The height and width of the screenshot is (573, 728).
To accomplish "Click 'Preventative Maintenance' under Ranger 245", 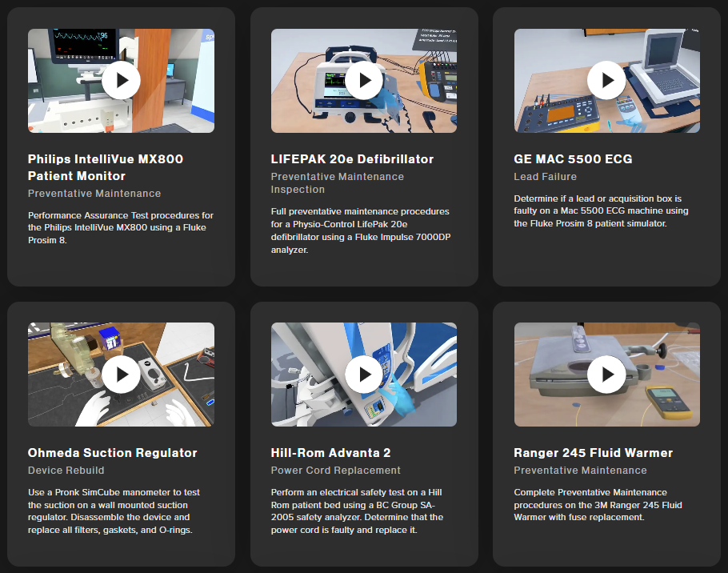I will point(580,470).
